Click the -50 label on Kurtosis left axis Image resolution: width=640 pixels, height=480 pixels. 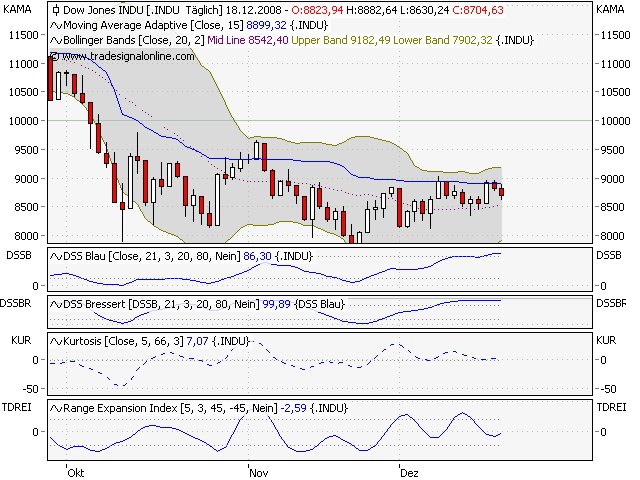(x=30, y=389)
